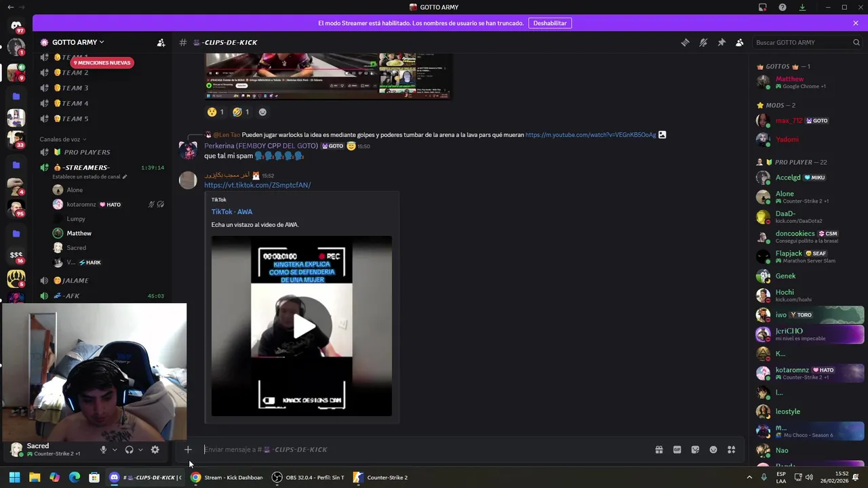
Task: Open the GIF picker icon
Action: click(x=677, y=449)
